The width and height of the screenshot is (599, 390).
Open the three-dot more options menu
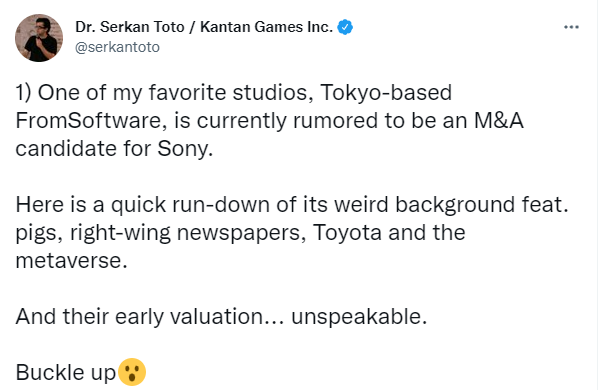tap(571, 27)
